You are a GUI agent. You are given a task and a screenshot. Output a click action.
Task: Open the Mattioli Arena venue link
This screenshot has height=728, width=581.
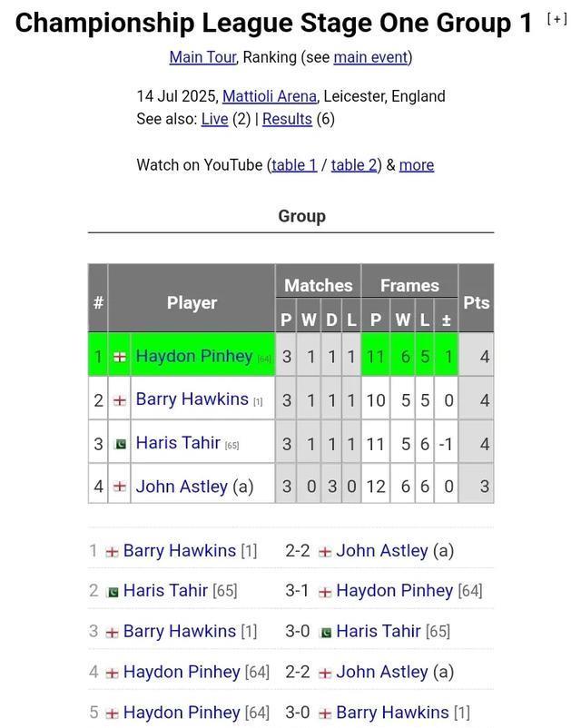[270, 96]
